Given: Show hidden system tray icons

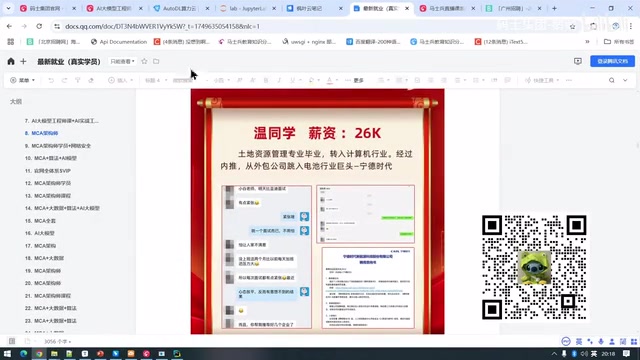Looking at the screenshot, I should 554,353.
